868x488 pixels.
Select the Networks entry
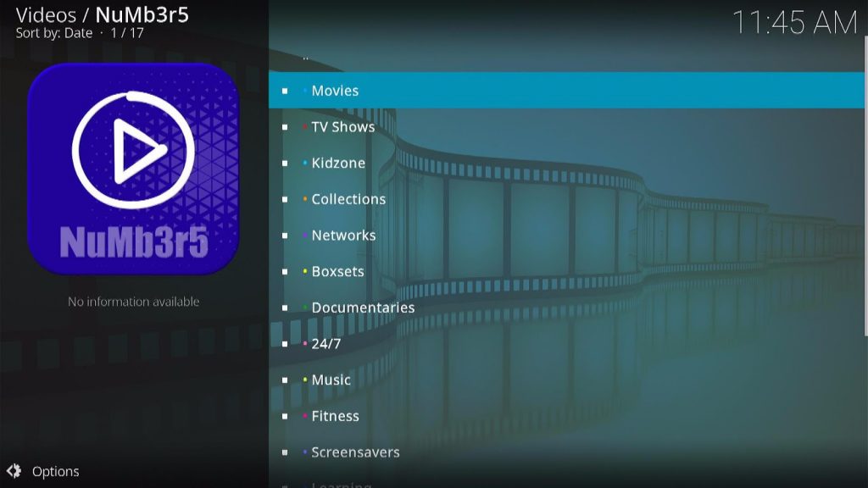[x=566, y=236]
